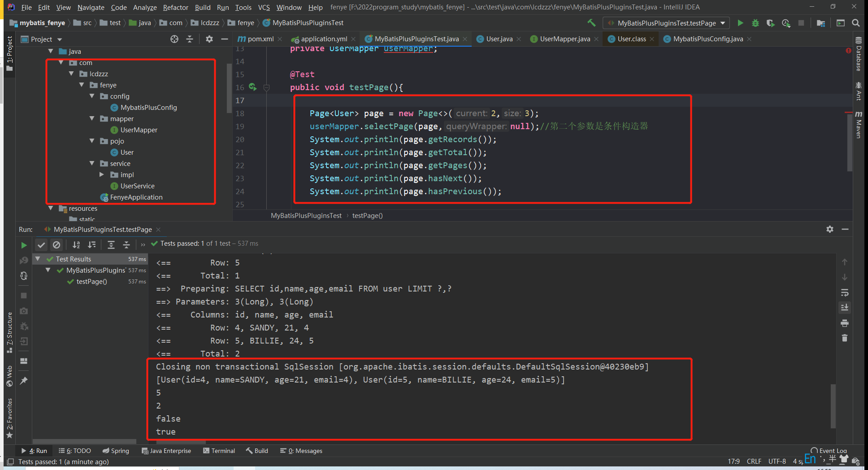
Task: Click the Run Anything icon in top toolbar
Action: click(841, 23)
